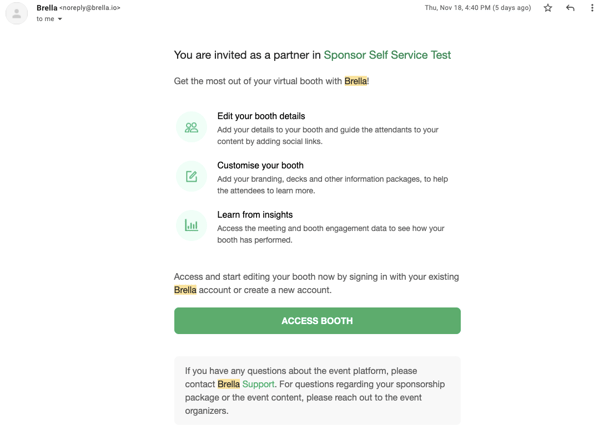Click the bar chart icon beside Learn from insights
This screenshot has width=609, height=431.
[x=191, y=226]
